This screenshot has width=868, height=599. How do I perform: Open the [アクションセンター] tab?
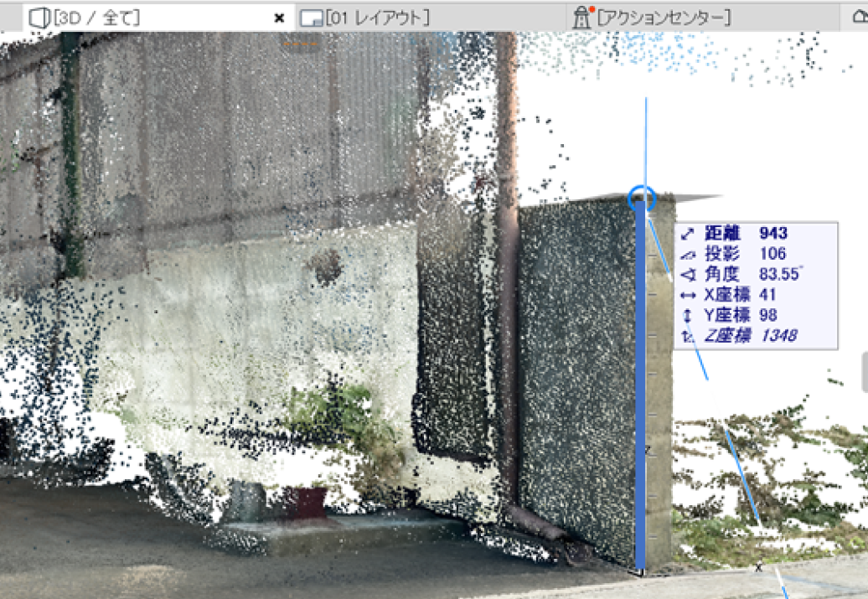[x=664, y=18]
